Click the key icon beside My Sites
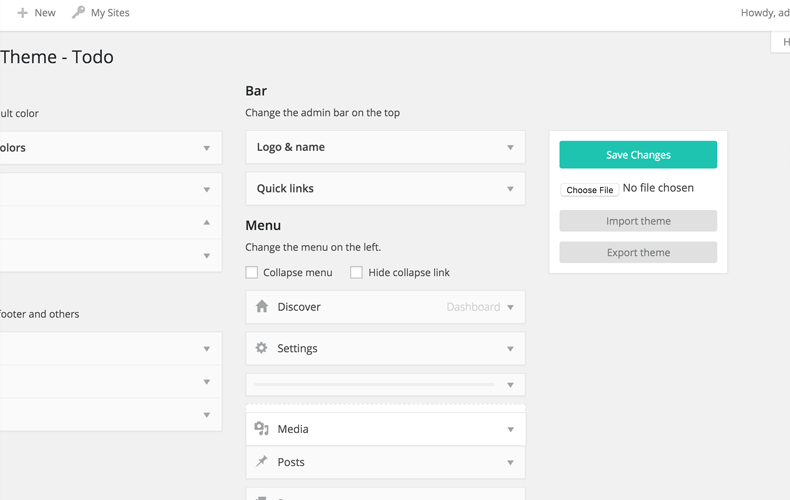 [x=78, y=13]
